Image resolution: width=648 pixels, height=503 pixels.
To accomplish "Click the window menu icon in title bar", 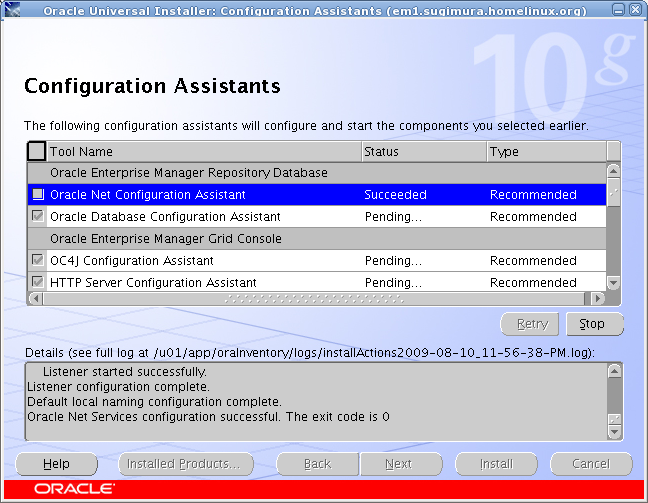I will point(12,9).
